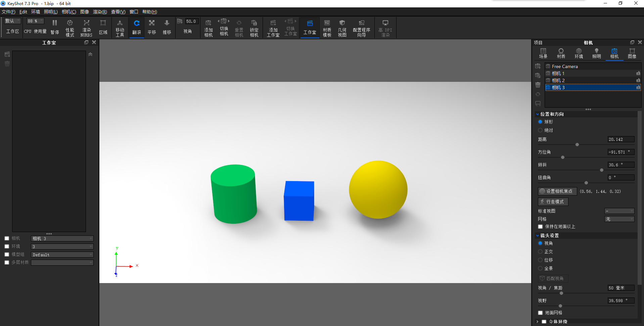Image resolution: width=644 pixels, height=326 pixels.
Task: Select 相机 2 in camera list
Action: point(593,80)
